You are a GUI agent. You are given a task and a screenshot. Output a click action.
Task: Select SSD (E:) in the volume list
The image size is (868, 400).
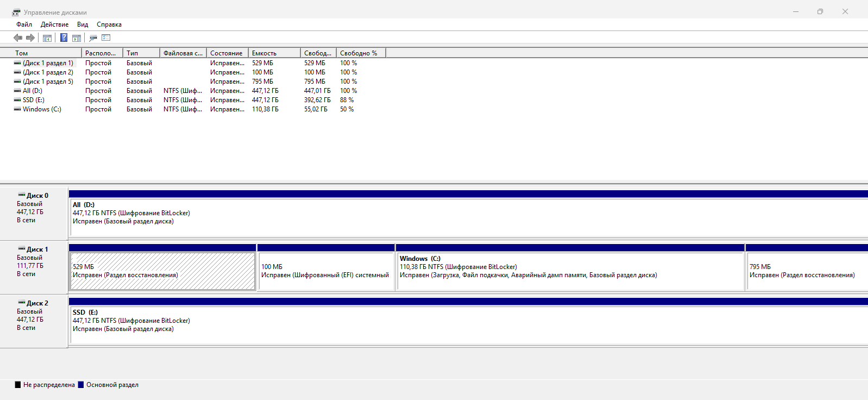click(x=34, y=100)
